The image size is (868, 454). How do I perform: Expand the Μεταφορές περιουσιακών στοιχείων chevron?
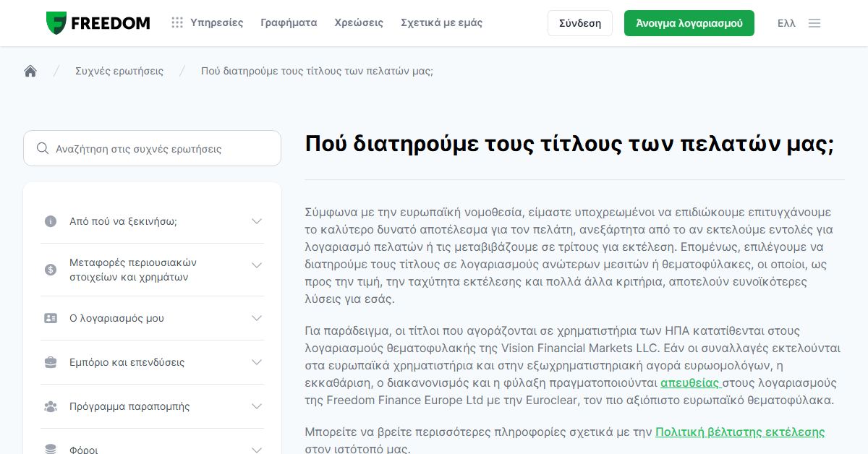click(x=257, y=265)
